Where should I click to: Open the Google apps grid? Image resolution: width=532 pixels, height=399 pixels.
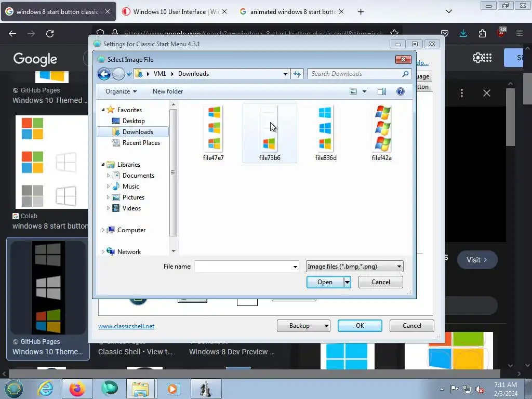click(487, 58)
